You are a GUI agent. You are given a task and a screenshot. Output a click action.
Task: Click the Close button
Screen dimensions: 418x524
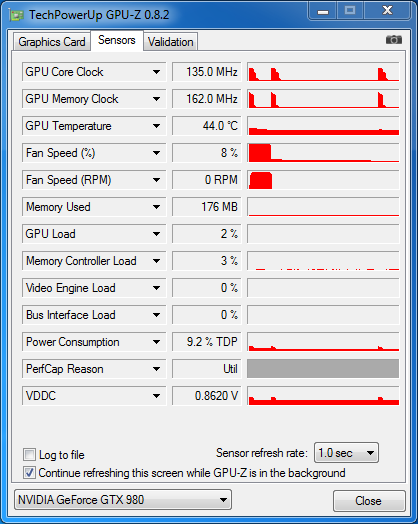tap(369, 501)
